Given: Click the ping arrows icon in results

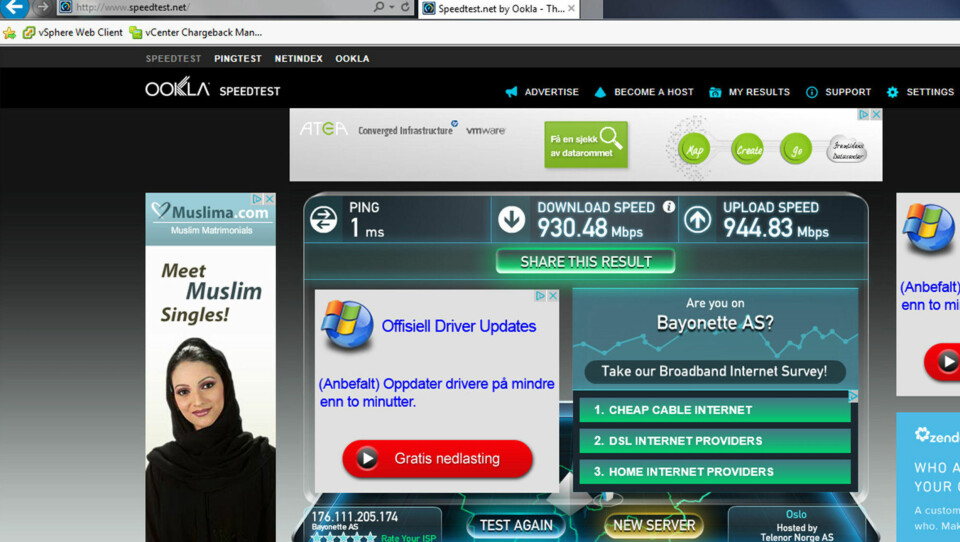Looking at the screenshot, I should tap(323, 220).
